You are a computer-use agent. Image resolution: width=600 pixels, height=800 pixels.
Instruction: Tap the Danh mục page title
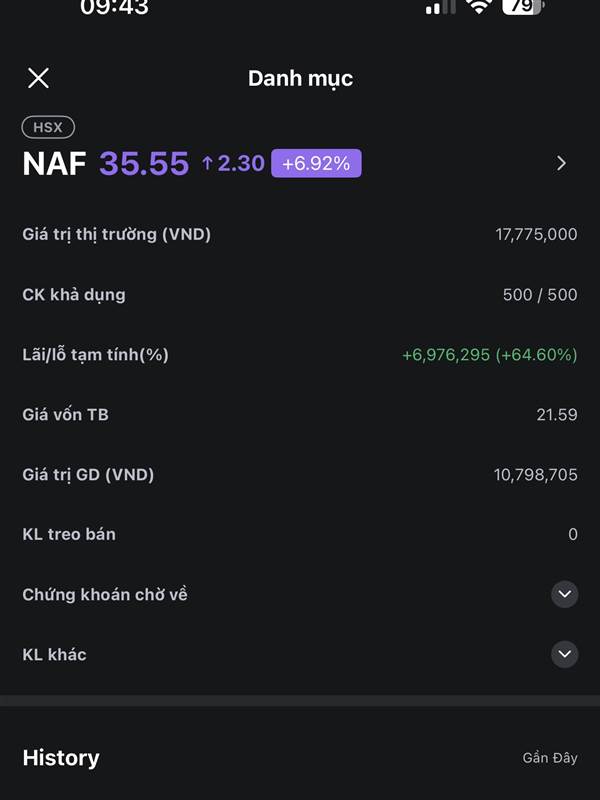pyautogui.click(x=301, y=79)
